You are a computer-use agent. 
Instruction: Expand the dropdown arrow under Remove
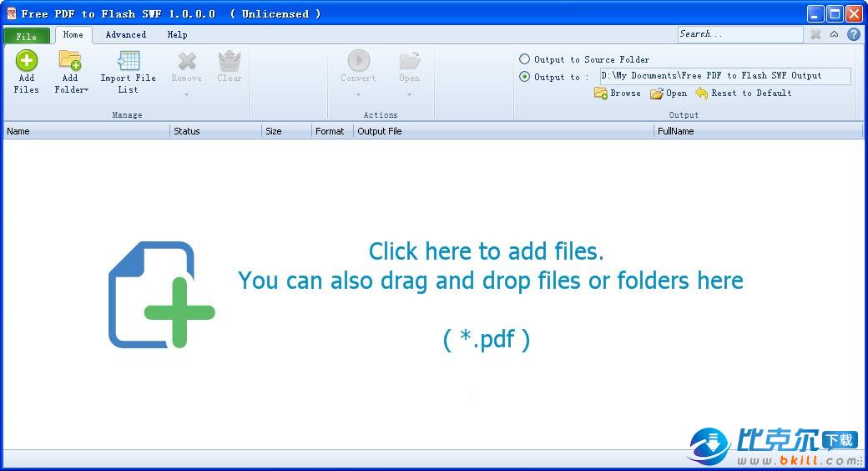point(186,94)
